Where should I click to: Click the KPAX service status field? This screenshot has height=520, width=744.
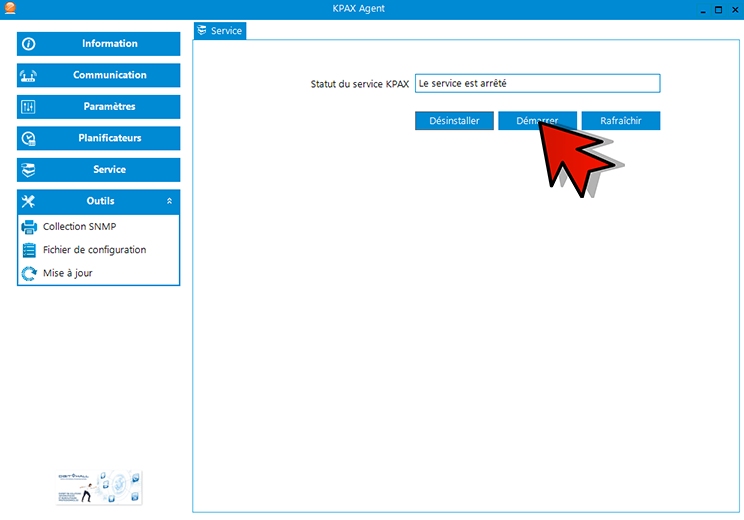pos(537,84)
